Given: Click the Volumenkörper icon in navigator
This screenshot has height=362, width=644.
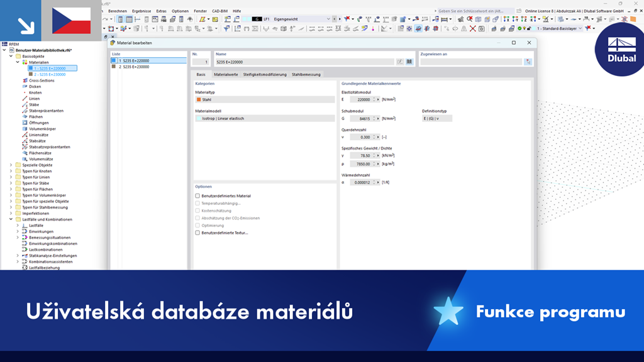Looking at the screenshot, I should (x=25, y=129).
